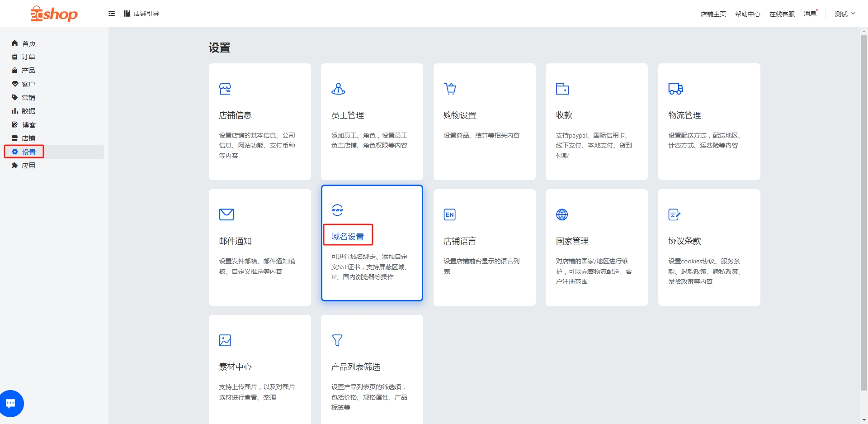Open the 素材中心 card title
The image size is (868, 424).
[x=235, y=367]
